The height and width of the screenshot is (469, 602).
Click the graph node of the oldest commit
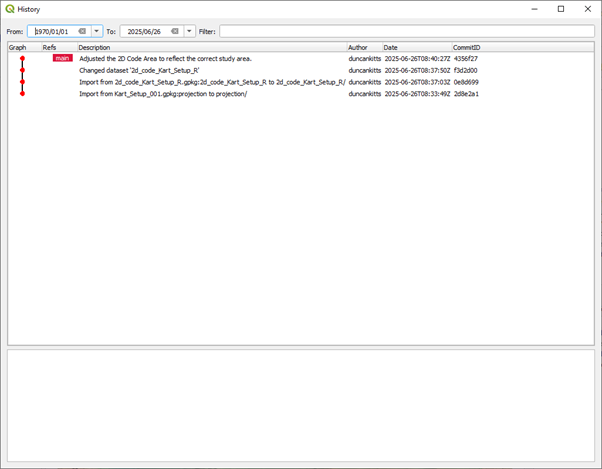point(22,94)
